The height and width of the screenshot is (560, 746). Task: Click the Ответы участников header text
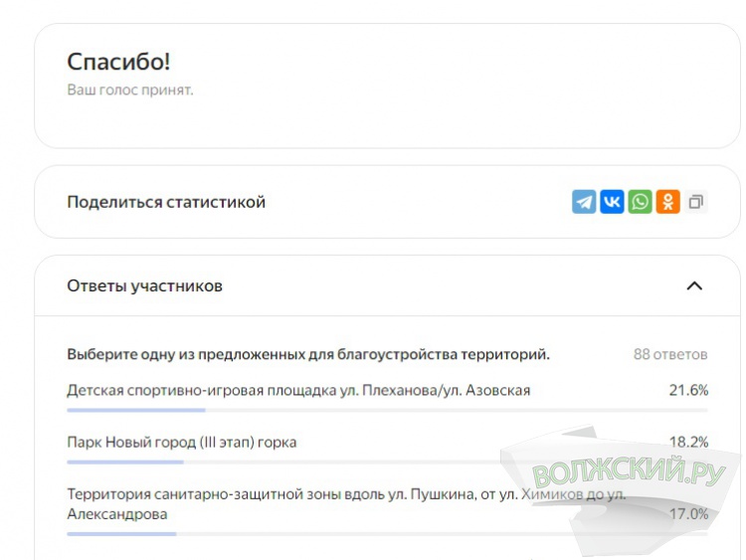pyautogui.click(x=144, y=286)
